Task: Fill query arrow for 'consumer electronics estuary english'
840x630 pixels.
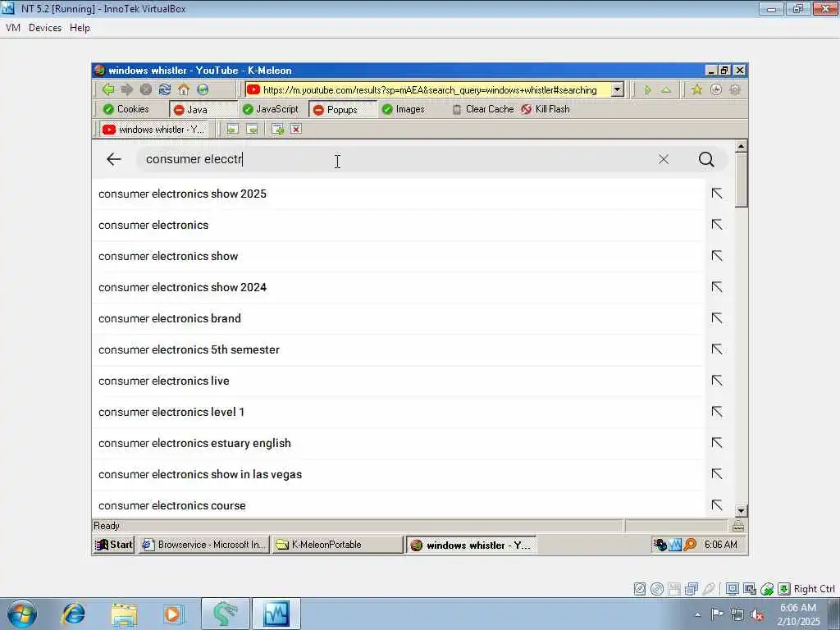Action: (x=717, y=442)
